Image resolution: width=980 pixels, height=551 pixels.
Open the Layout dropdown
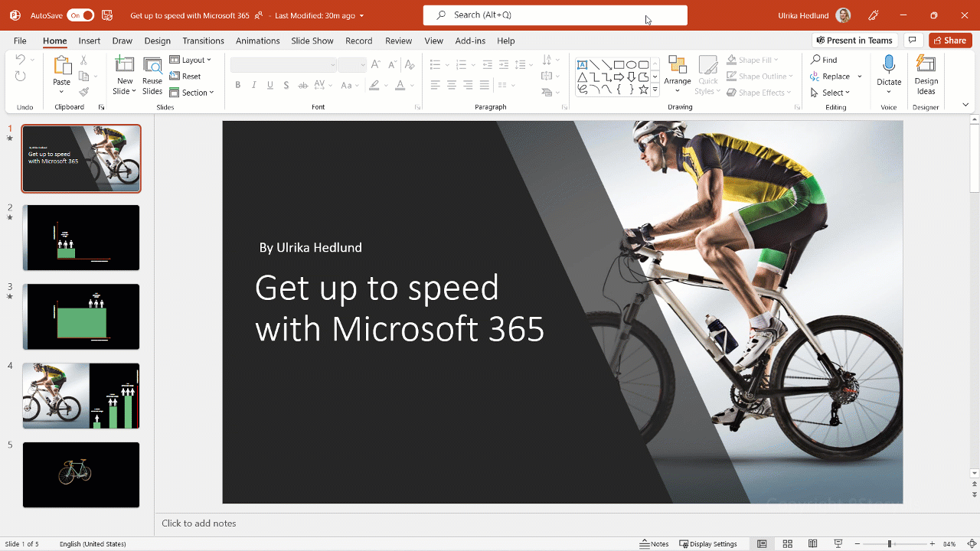[x=190, y=60]
